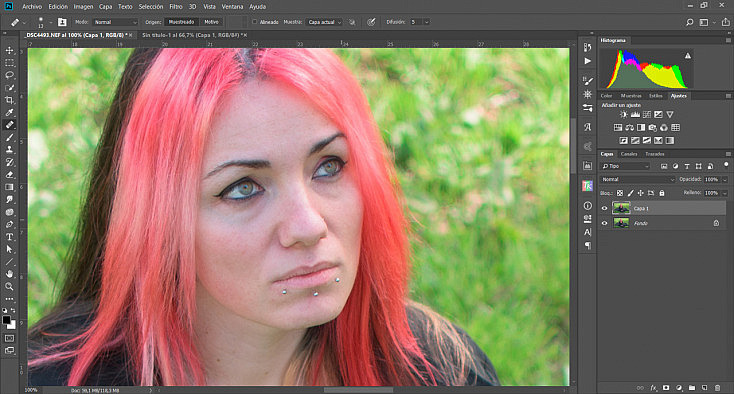Viewport: 734px width, 394px height.
Task: Select the Lasso tool
Action: tap(9, 75)
